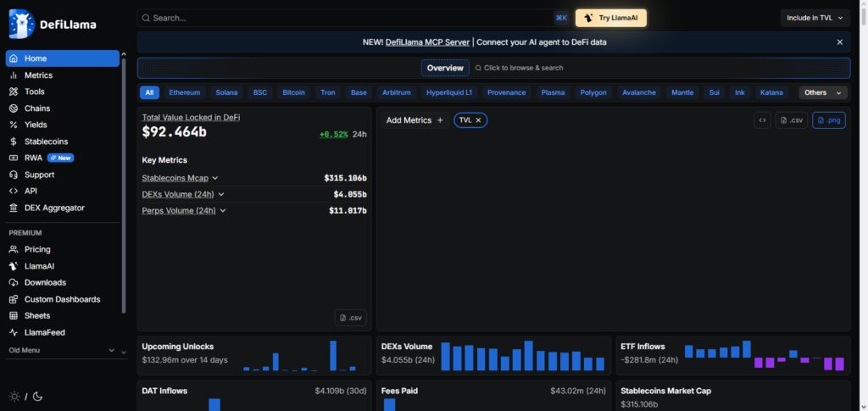This screenshot has height=411, width=868.
Task: Switch to light mode sun icon
Action: (14, 396)
